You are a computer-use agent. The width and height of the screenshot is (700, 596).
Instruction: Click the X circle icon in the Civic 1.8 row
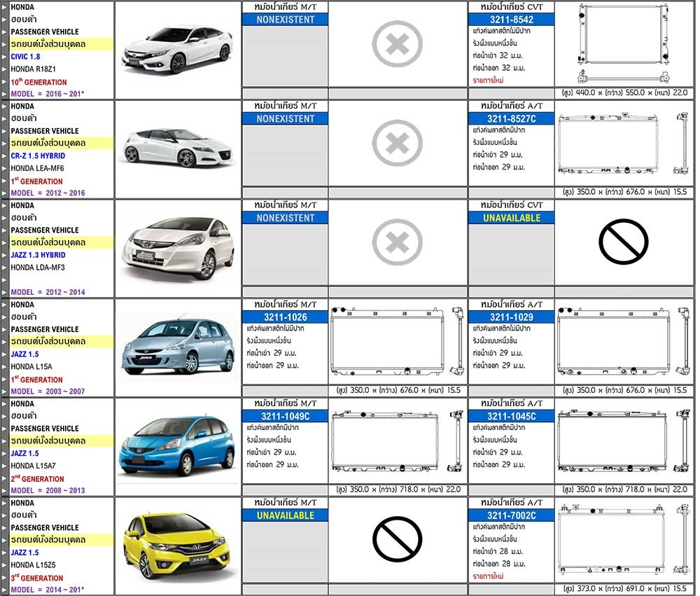[x=398, y=44]
